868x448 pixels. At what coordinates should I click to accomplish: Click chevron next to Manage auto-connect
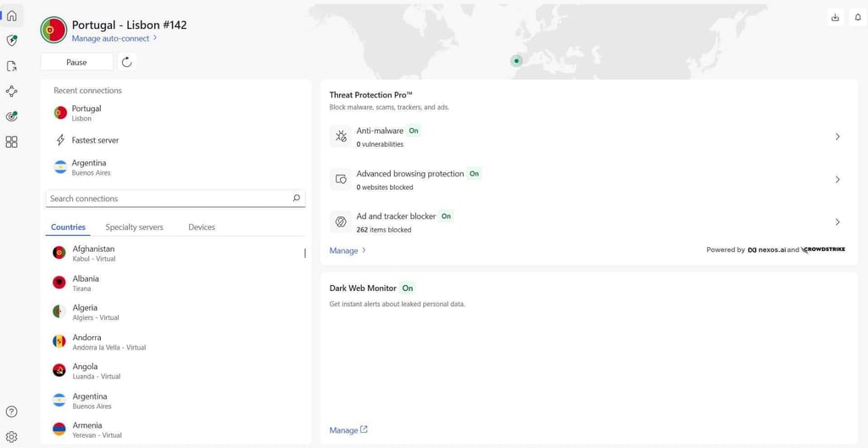(155, 38)
